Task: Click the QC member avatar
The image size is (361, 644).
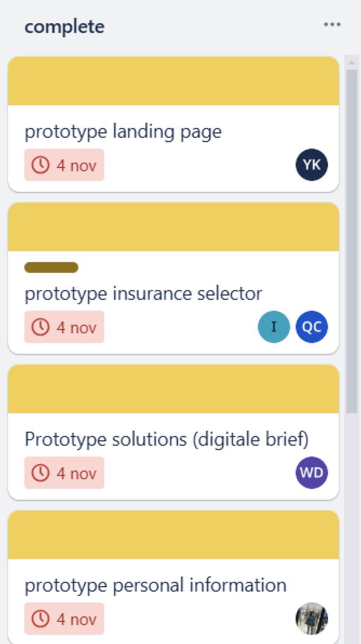Action: pos(312,327)
